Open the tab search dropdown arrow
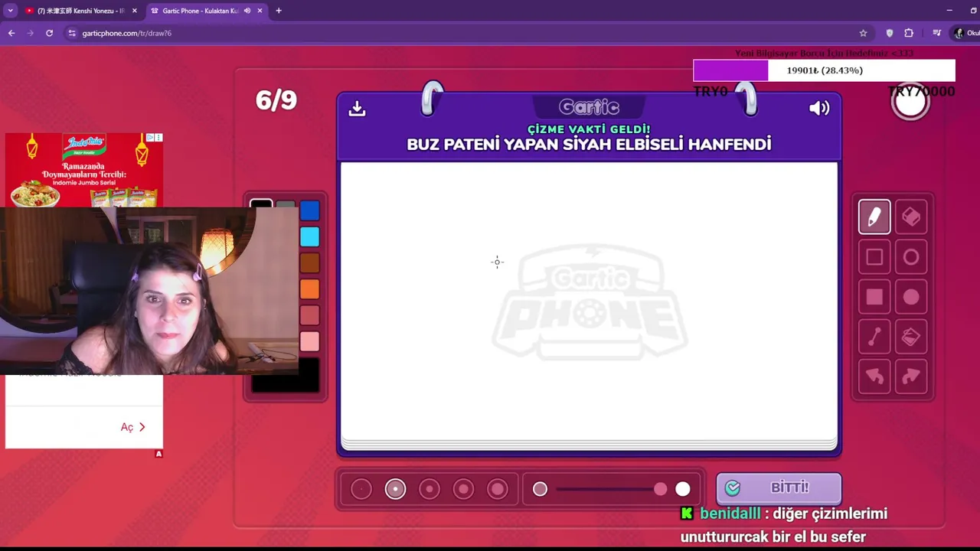The image size is (980, 551). pos(10,11)
